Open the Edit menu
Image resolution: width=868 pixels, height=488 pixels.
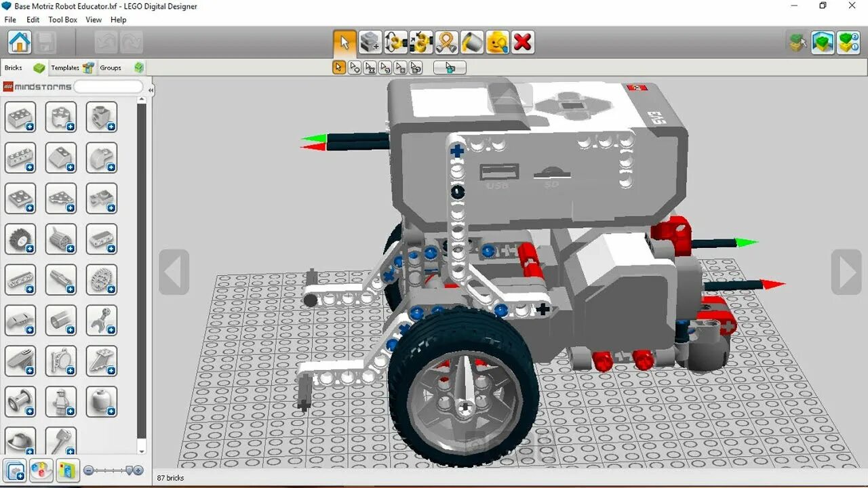[33, 20]
